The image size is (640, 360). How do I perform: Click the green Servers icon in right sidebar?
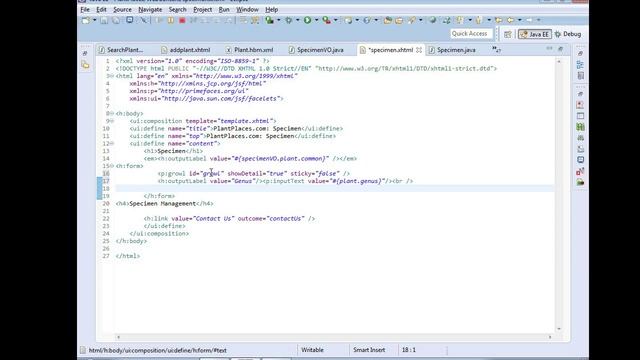[580, 127]
